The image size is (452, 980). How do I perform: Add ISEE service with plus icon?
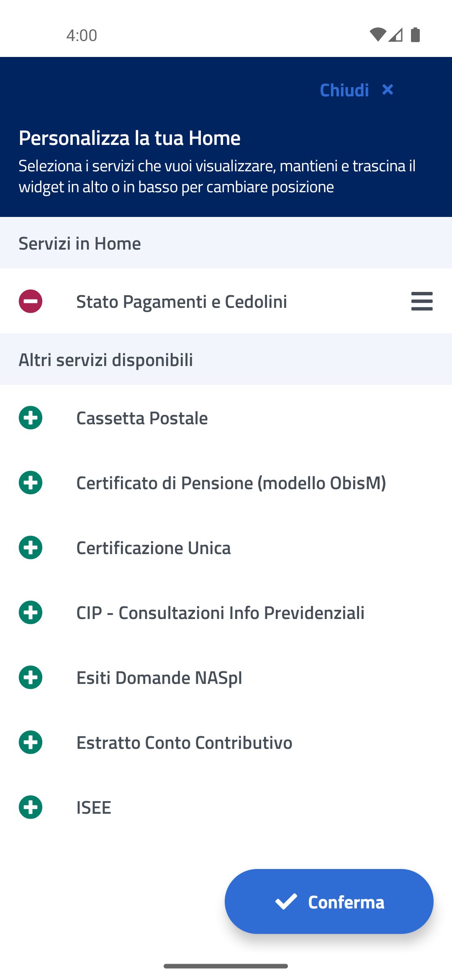[31, 807]
